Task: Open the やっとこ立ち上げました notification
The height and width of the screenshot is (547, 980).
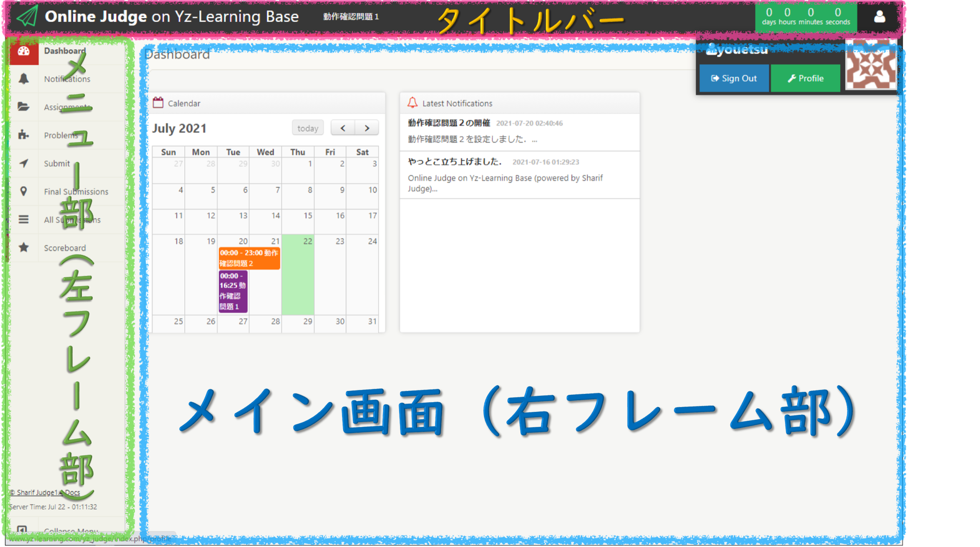Action: 454,161
